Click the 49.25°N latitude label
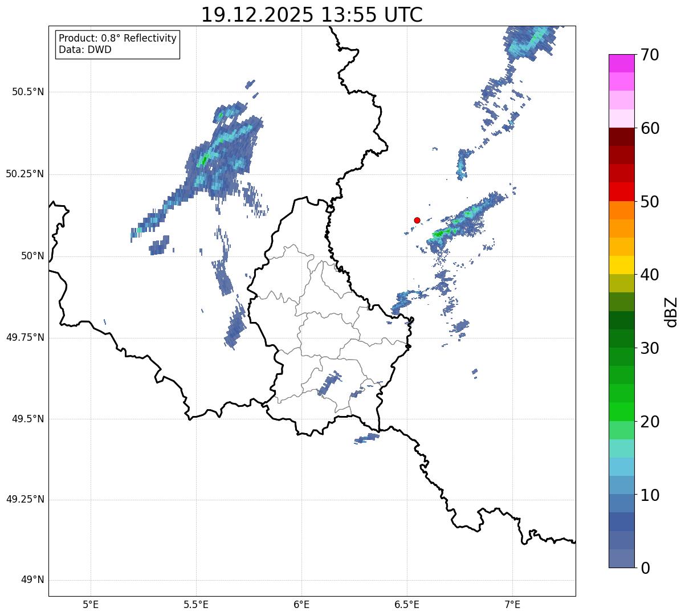 coord(25,500)
